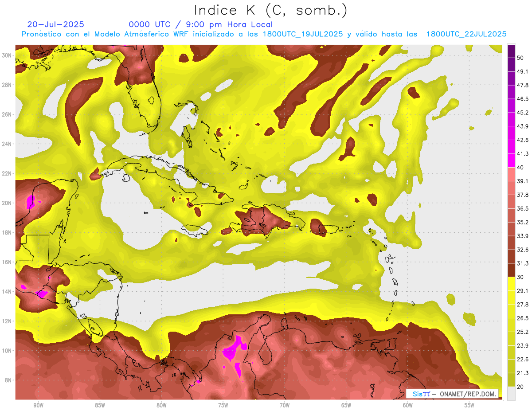Screen dimensions: 532x411
Task: Click the color bar label "25.2"
Action: [523, 332]
